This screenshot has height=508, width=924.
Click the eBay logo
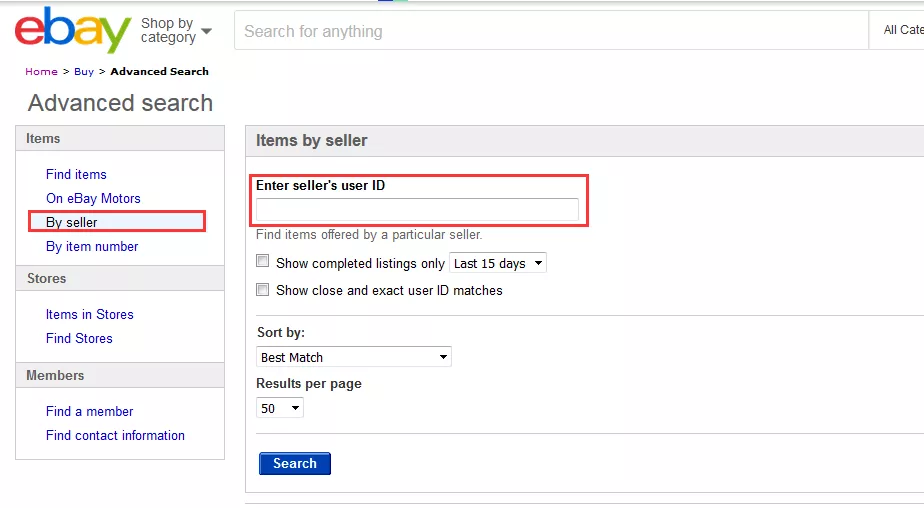click(x=72, y=31)
